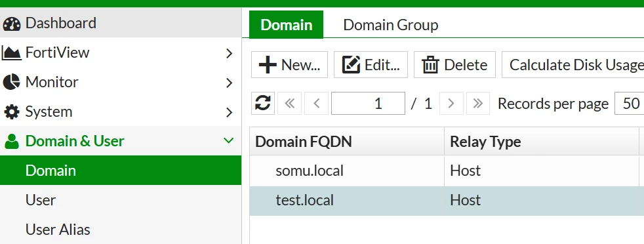
Task: Create a new domain with New button
Action: click(x=290, y=64)
